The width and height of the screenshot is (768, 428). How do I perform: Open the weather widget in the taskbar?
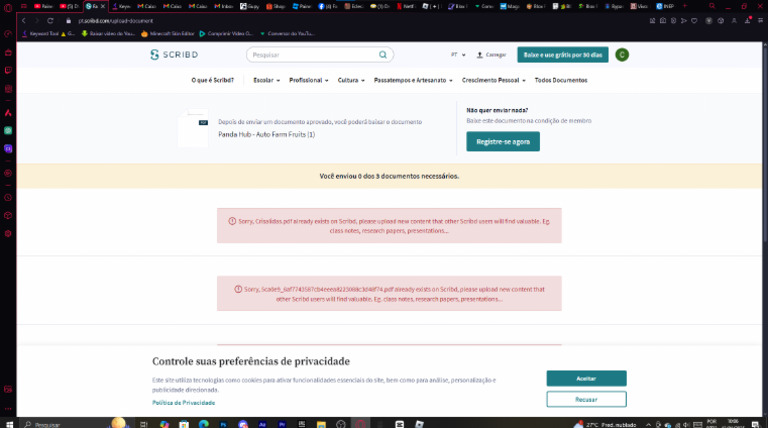pos(606,424)
